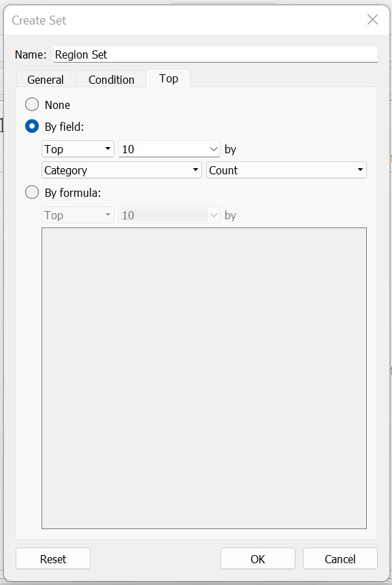392x585 pixels.
Task: Cancel the Create Set dialog
Action: pos(340,558)
